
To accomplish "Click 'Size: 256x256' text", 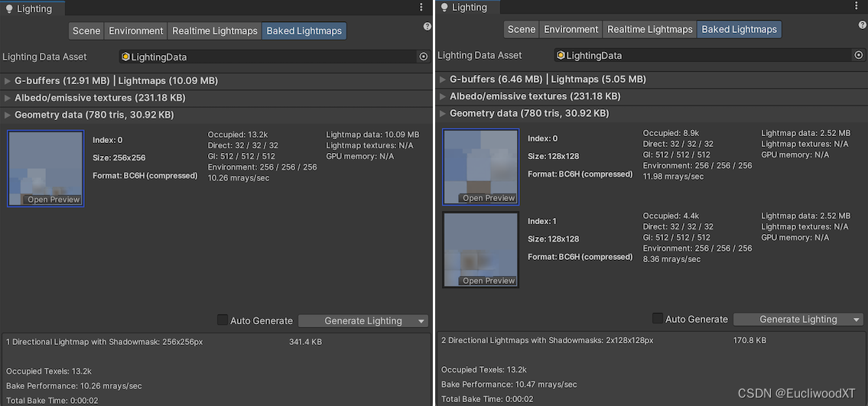I will coord(119,158).
